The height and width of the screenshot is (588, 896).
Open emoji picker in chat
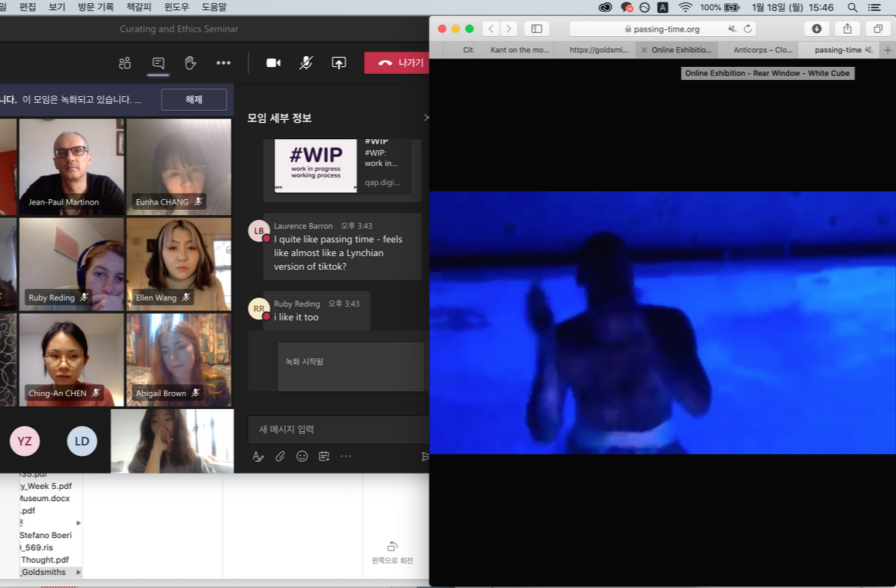click(302, 456)
